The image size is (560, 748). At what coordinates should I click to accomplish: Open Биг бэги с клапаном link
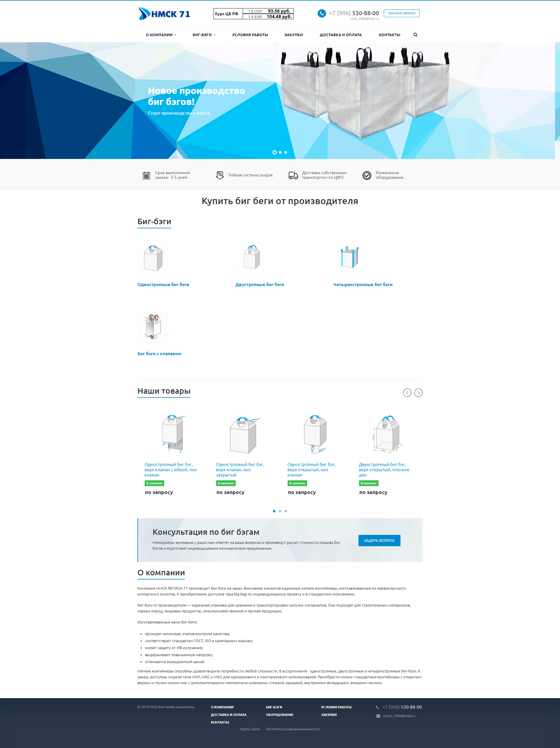tap(159, 354)
